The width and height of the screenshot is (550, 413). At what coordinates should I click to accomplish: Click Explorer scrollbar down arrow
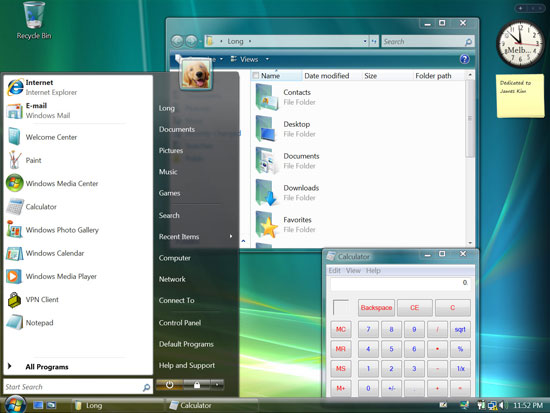click(x=470, y=243)
